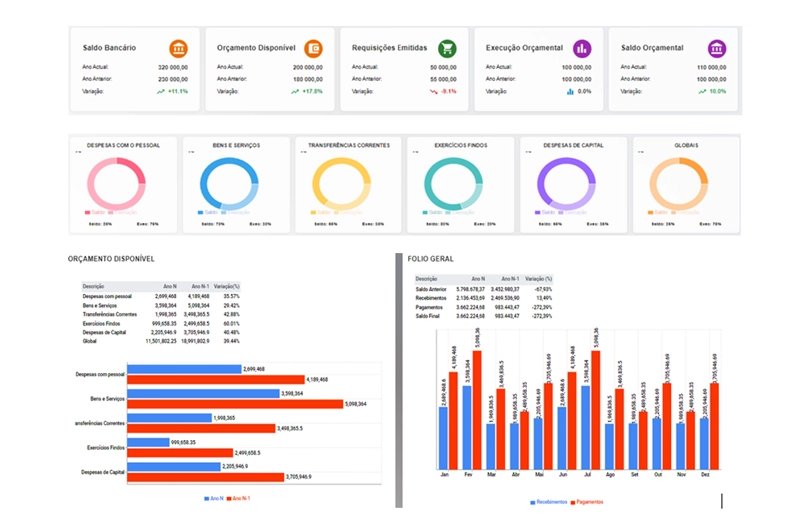Open the Saldo Bancário card title
The height and width of the screenshot is (532, 799).
pos(109,48)
